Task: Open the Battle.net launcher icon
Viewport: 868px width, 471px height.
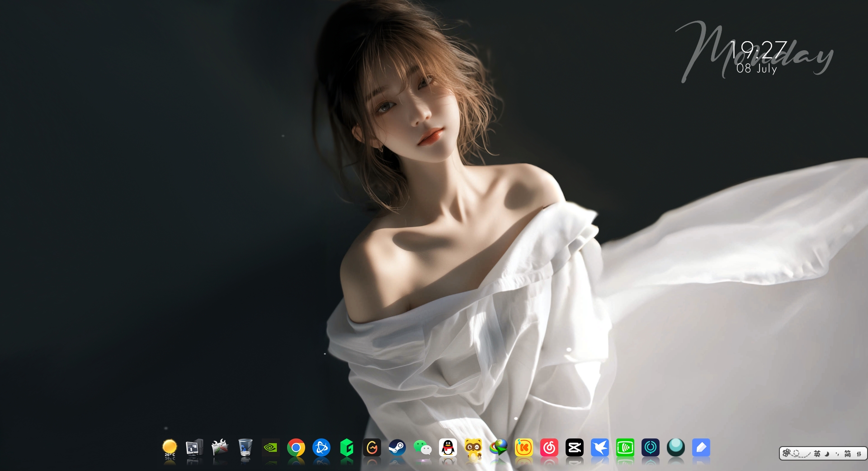Action: 321,448
